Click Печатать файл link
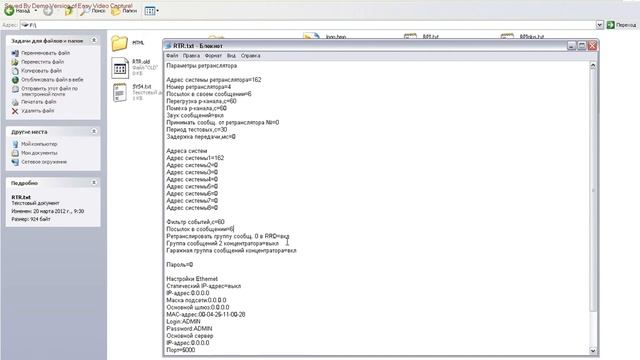Viewport: 640px width, 360px height. (39, 102)
